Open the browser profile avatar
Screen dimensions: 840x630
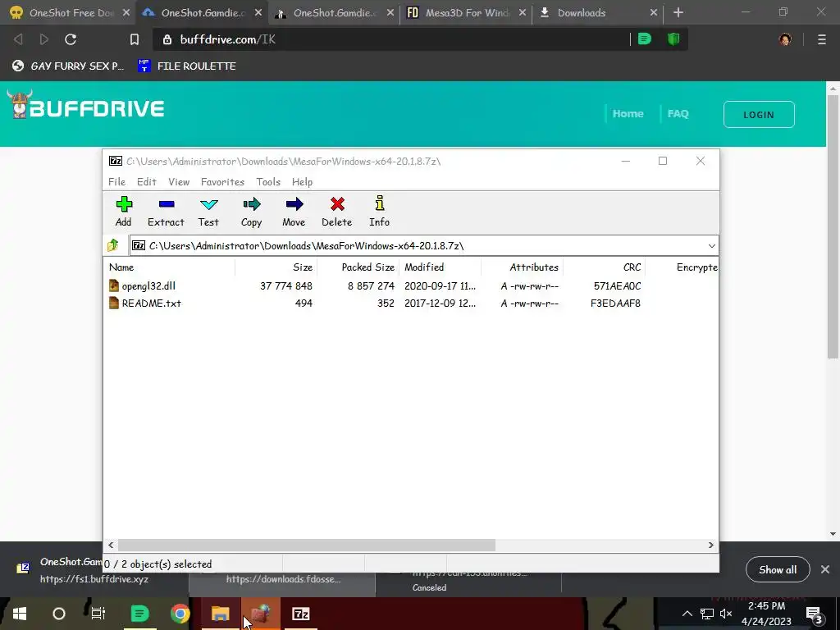tap(785, 39)
